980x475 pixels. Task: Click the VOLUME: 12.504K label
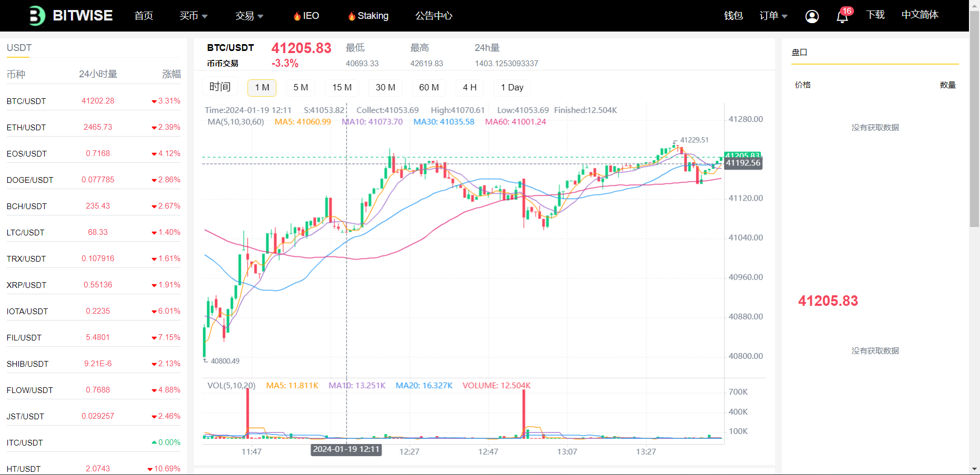tap(497, 386)
